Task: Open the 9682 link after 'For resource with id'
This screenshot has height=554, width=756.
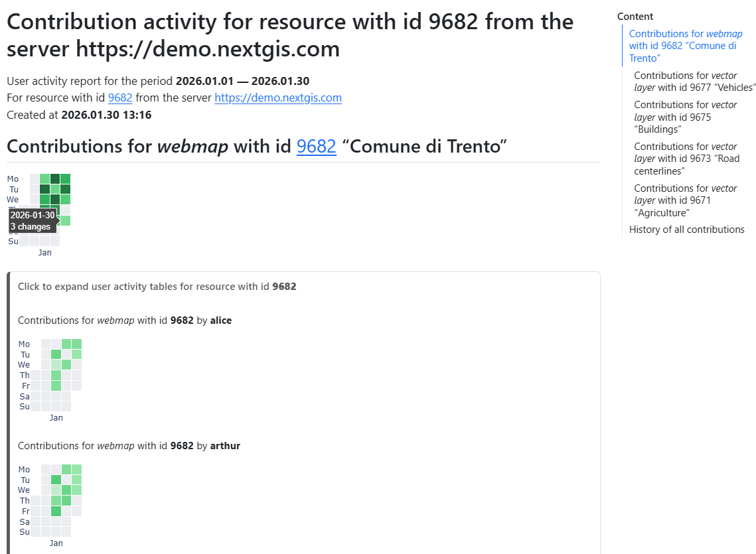Action: [120, 98]
